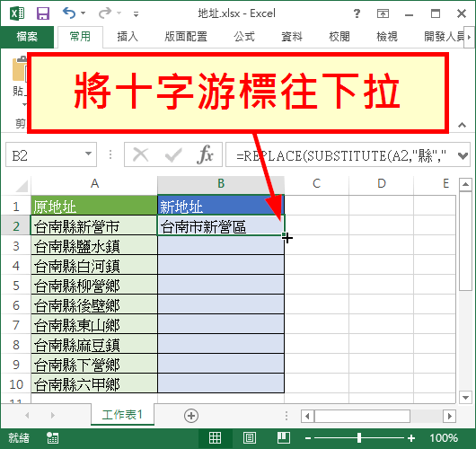Open the 檔案 file tab
Image resolution: width=476 pixels, height=449 pixels.
27,37
